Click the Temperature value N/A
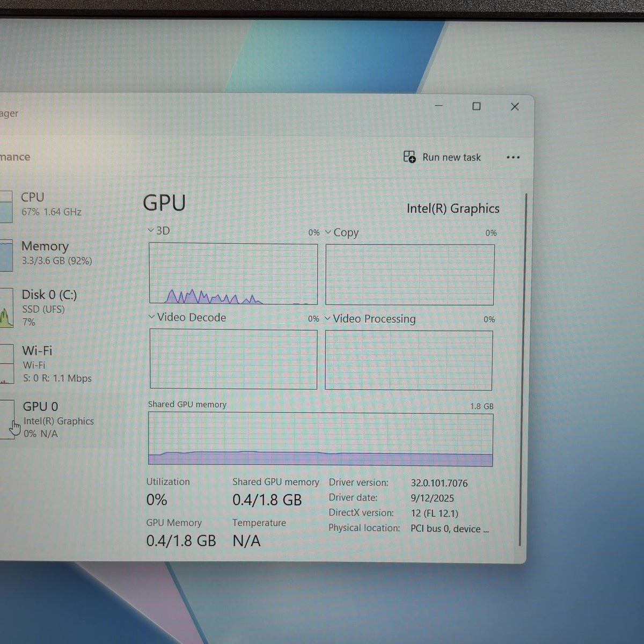The image size is (644, 644). [x=246, y=541]
